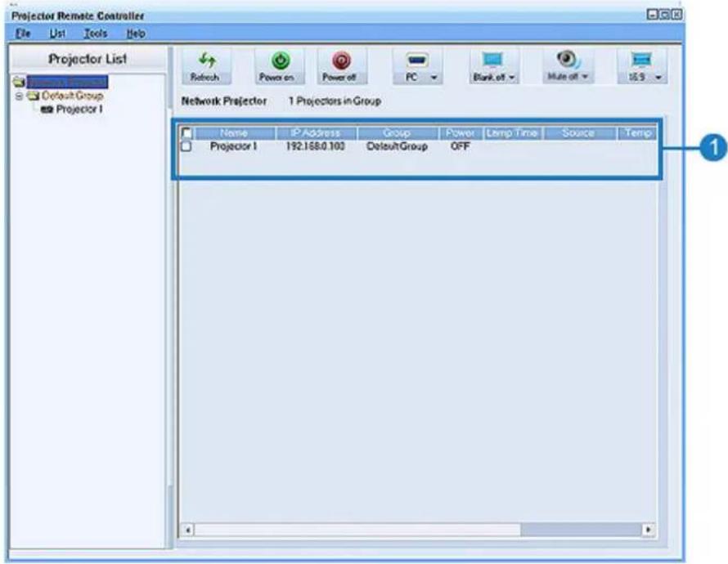Open the PC source dropdown arrow
Screen dimensions: 728x564
tap(434, 78)
